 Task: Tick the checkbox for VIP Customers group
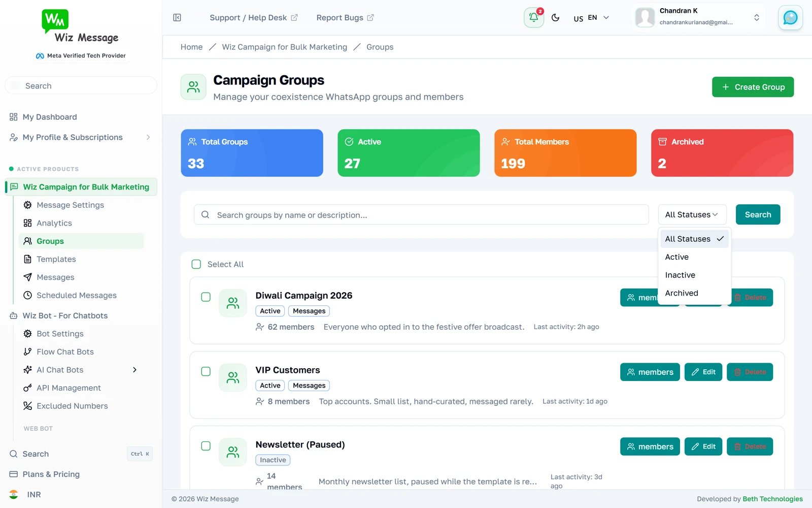[x=206, y=371]
